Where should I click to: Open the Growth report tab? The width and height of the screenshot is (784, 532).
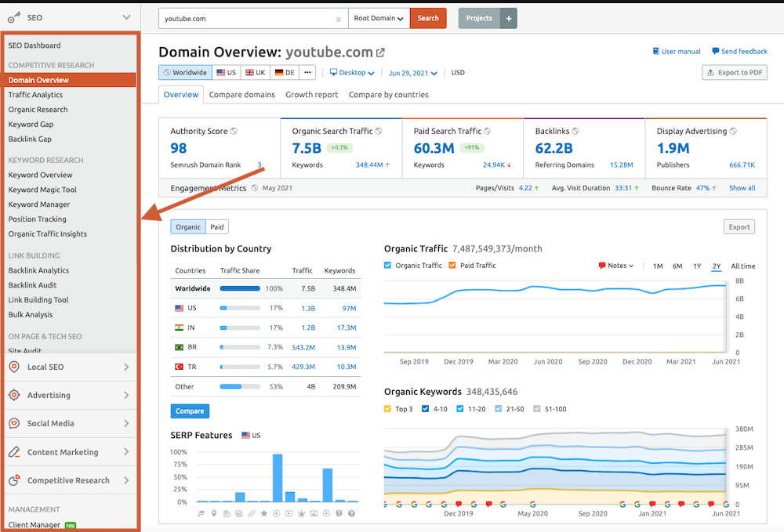coord(311,94)
